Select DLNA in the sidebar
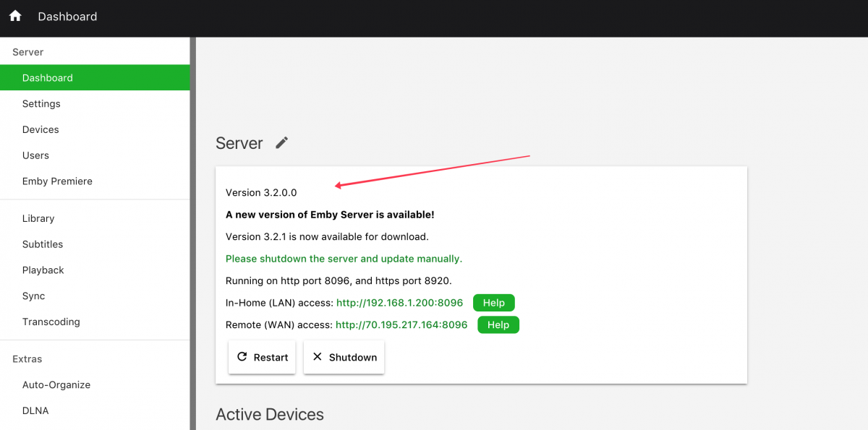Screen dimensions: 868x430 (35, 410)
